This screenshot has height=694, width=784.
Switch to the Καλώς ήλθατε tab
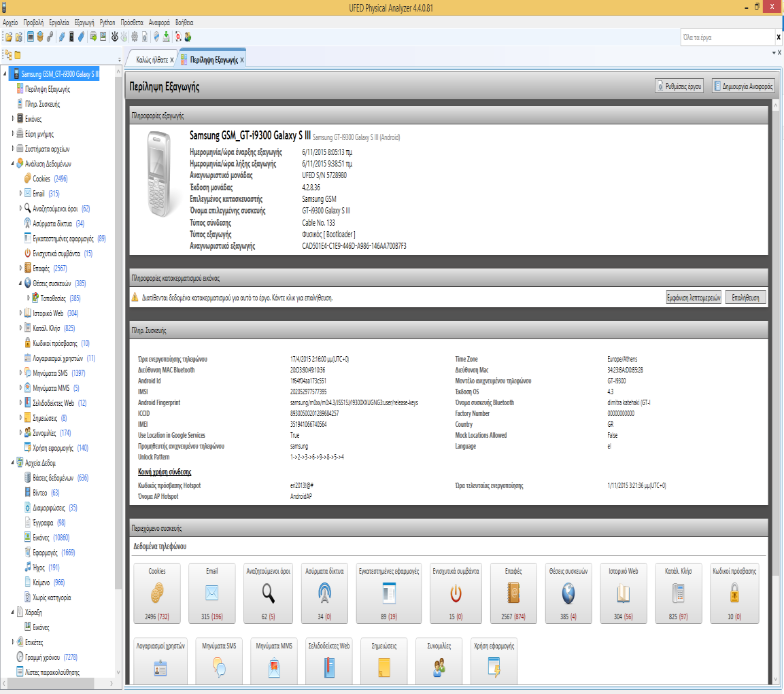tap(152, 60)
